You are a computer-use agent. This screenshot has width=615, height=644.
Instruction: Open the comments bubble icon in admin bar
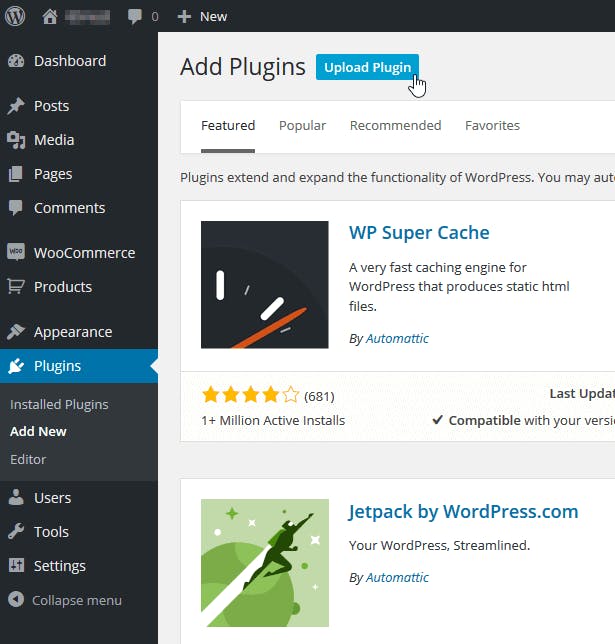(x=134, y=16)
